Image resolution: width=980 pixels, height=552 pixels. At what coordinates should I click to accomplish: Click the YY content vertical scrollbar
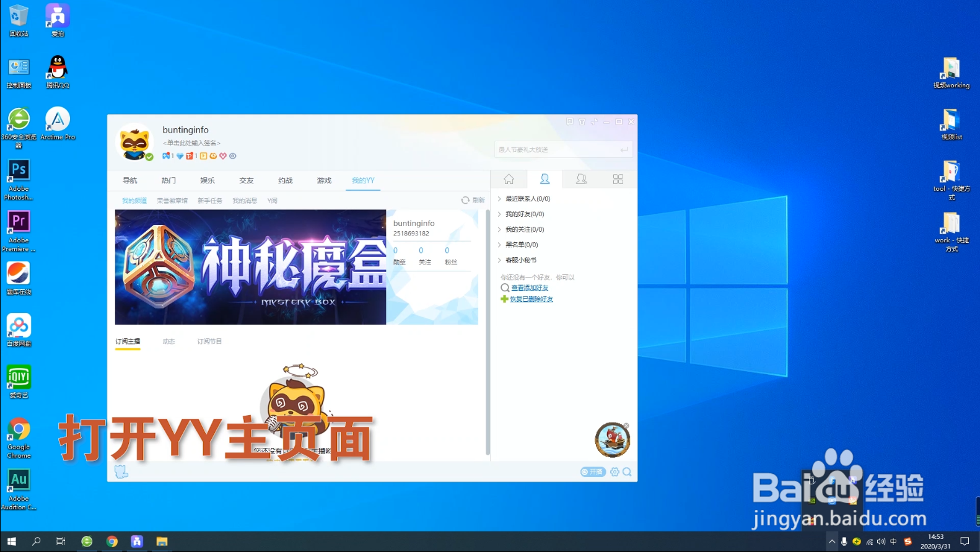(488, 331)
